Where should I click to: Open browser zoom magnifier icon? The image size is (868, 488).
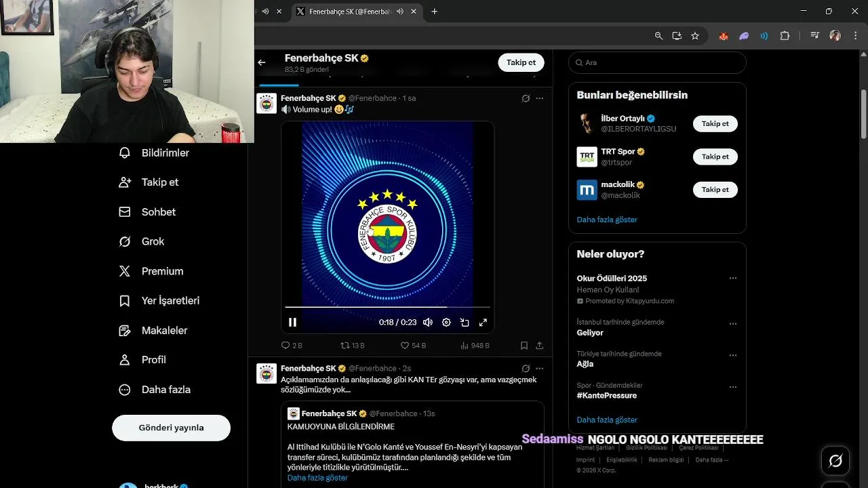658,36
